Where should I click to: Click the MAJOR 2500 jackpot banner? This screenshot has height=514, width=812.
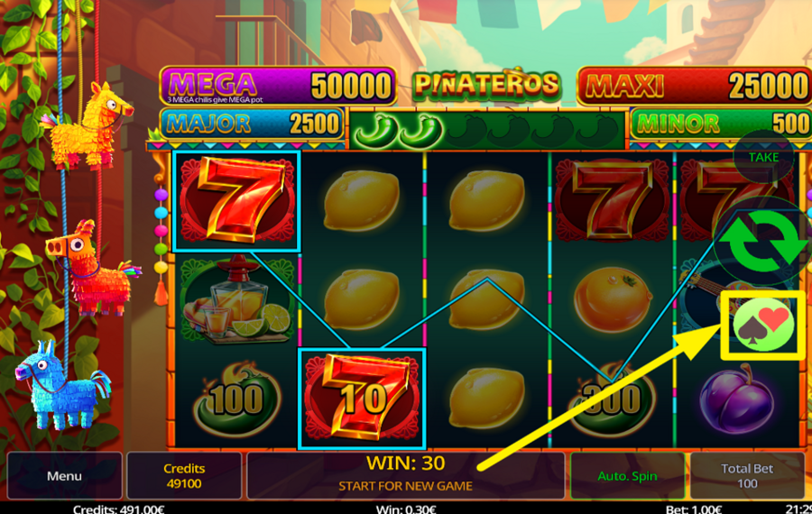coord(253,124)
